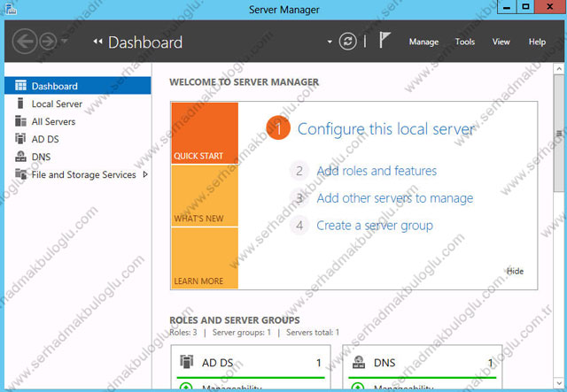Click the File and Storage Services icon

coord(21,174)
